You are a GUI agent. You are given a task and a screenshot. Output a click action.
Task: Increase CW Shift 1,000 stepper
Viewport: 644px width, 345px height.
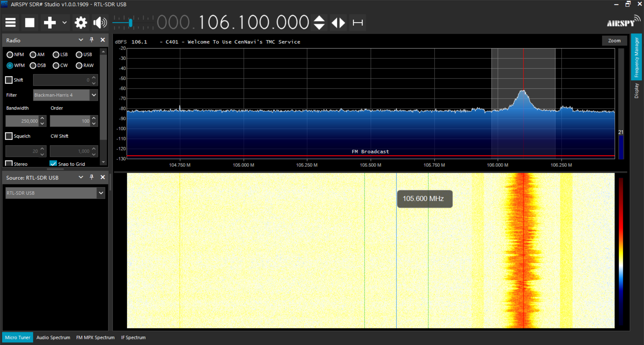[x=94, y=148]
